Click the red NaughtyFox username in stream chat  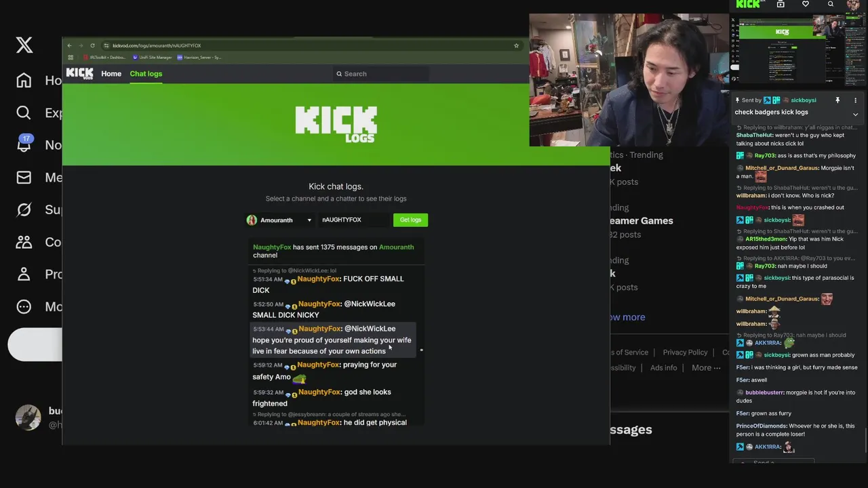(752, 207)
